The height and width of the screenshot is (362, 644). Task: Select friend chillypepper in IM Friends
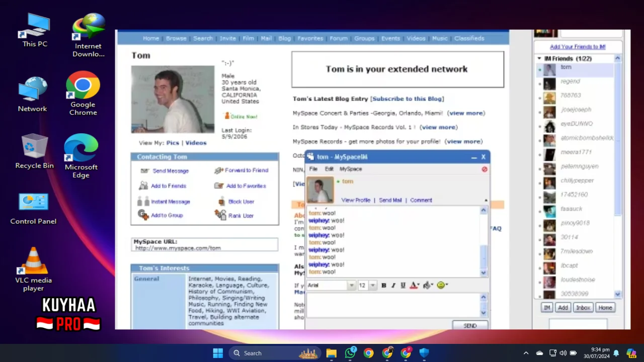pos(577,180)
